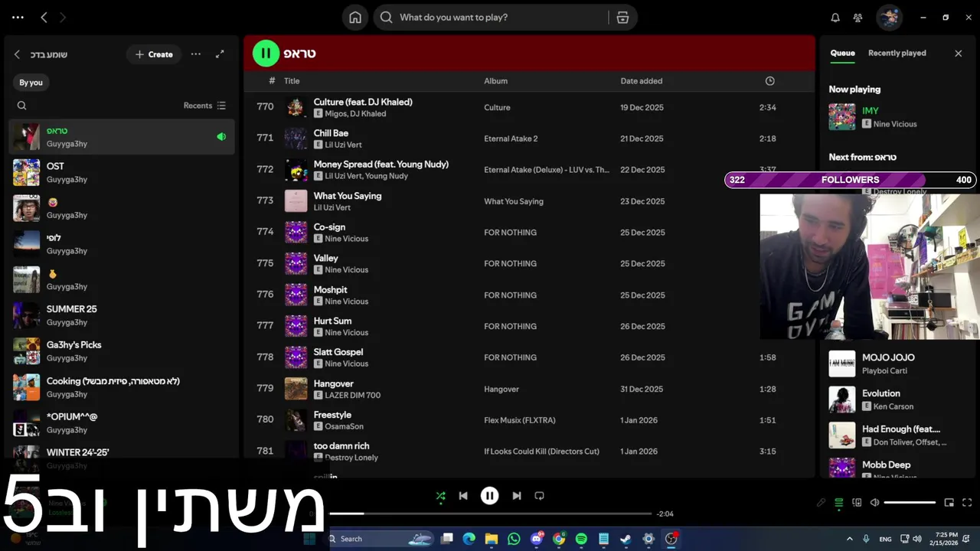Toggle repeat mode
980x551 pixels.
pos(539,496)
